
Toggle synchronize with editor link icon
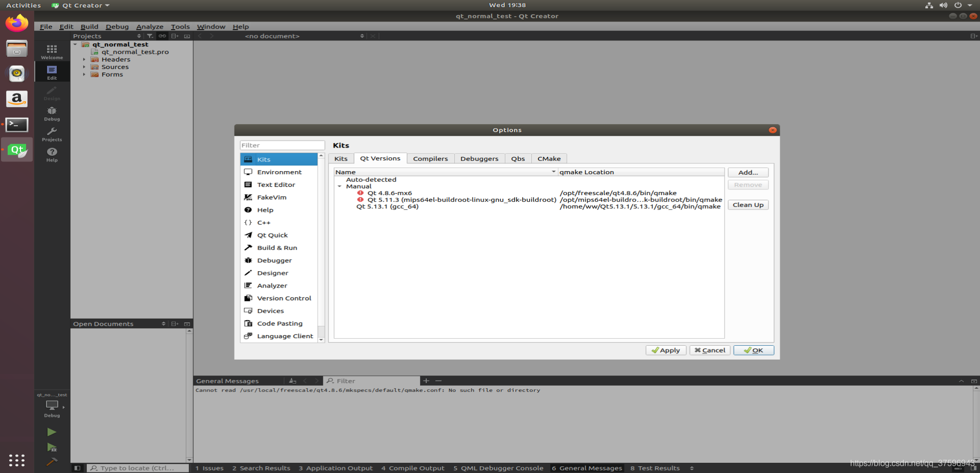[x=162, y=36]
